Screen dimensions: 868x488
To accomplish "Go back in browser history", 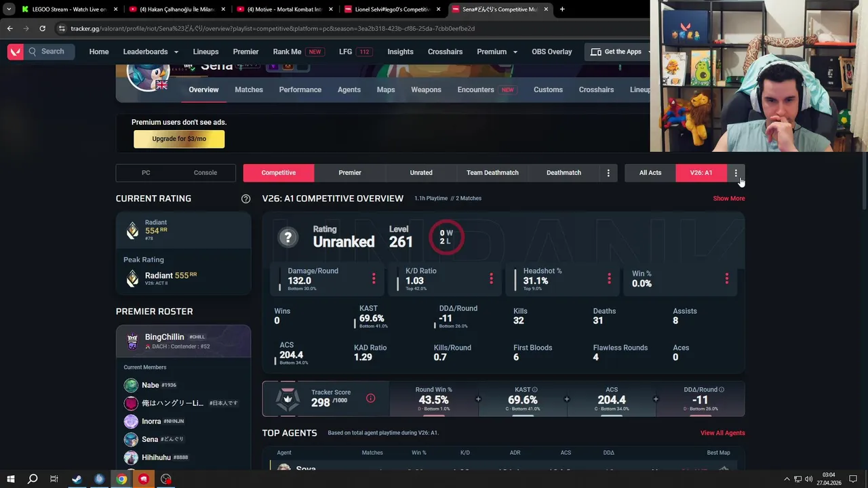I will 9,28.
